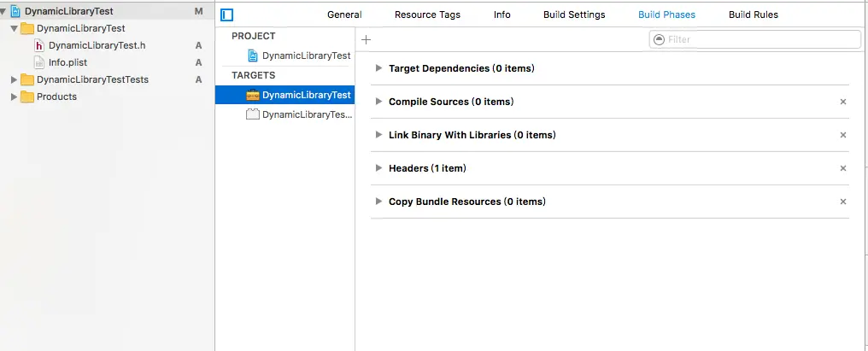Delete the Headers build phase with X
This screenshot has width=868, height=351.
(x=843, y=168)
